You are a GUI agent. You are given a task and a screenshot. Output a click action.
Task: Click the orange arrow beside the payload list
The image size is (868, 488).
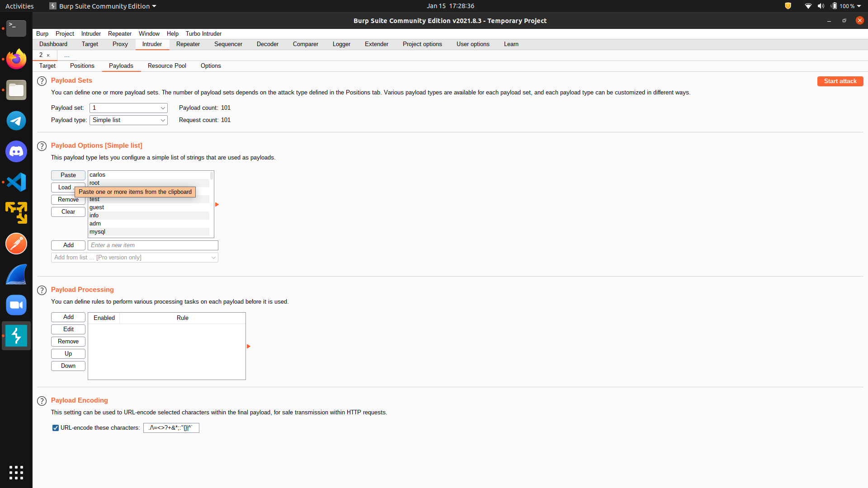217,205
